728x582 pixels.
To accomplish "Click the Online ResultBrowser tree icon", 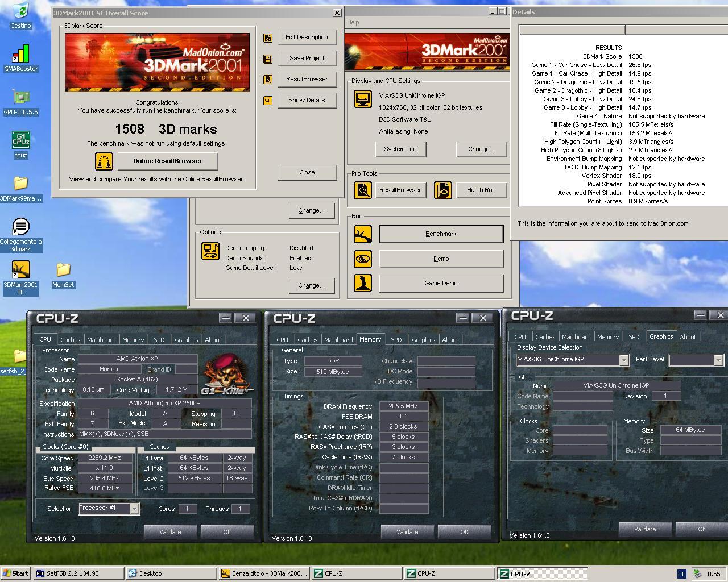I will click(104, 161).
